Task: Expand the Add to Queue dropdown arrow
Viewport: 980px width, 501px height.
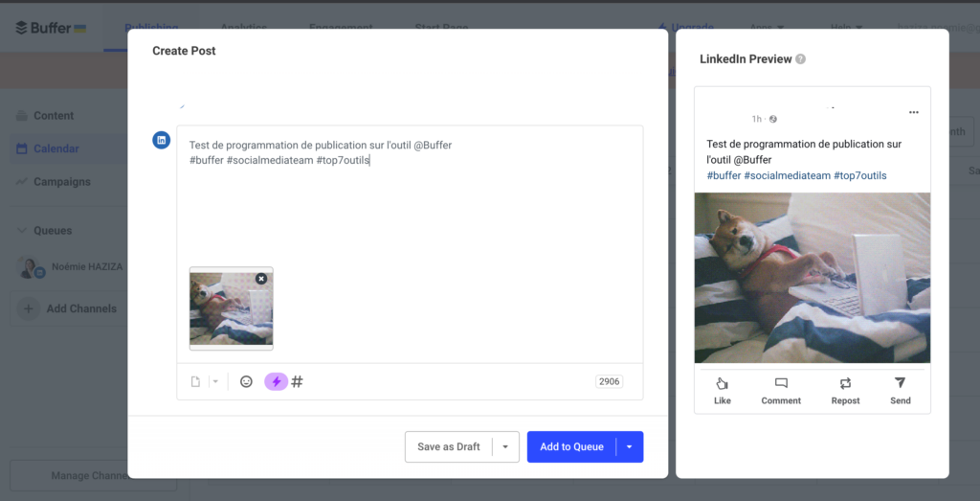Action: tap(629, 446)
